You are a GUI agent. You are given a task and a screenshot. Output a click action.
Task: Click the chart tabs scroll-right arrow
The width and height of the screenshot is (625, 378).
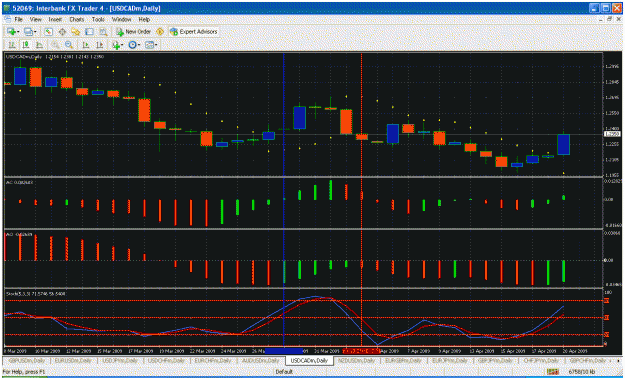click(619, 360)
